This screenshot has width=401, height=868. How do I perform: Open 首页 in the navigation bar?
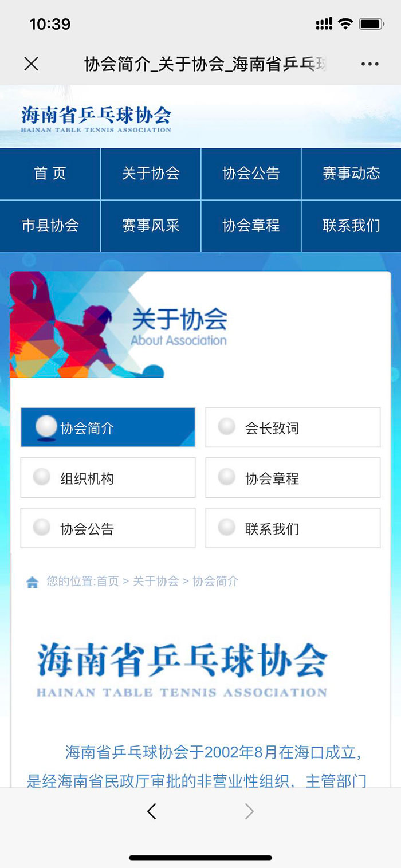(50, 174)
